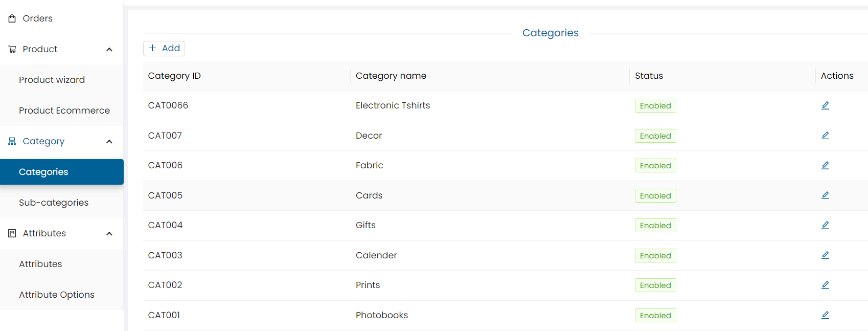
Task: Collapse the Attributes section chevron
Action: pos(109,234)
